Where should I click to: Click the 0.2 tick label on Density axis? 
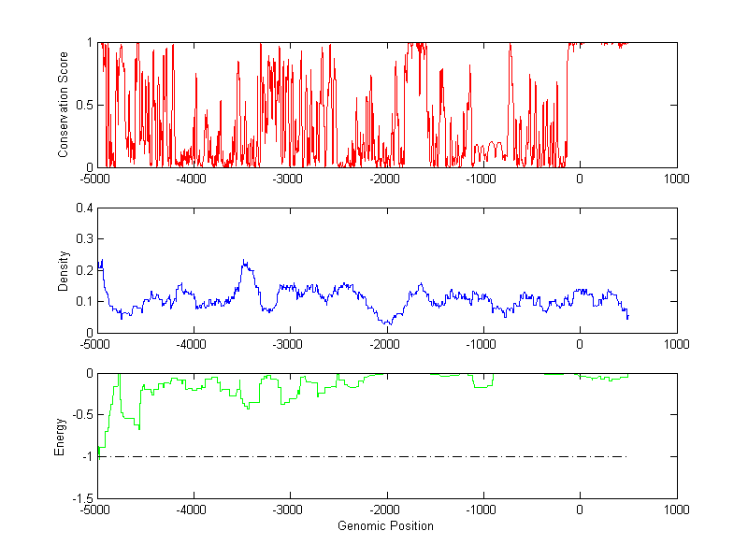[82, 270]
